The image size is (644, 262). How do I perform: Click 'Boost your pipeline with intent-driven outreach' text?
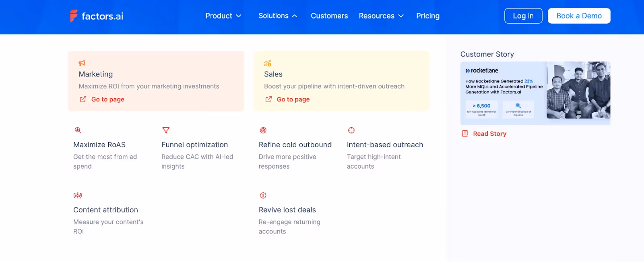click(x=334, y=86)
